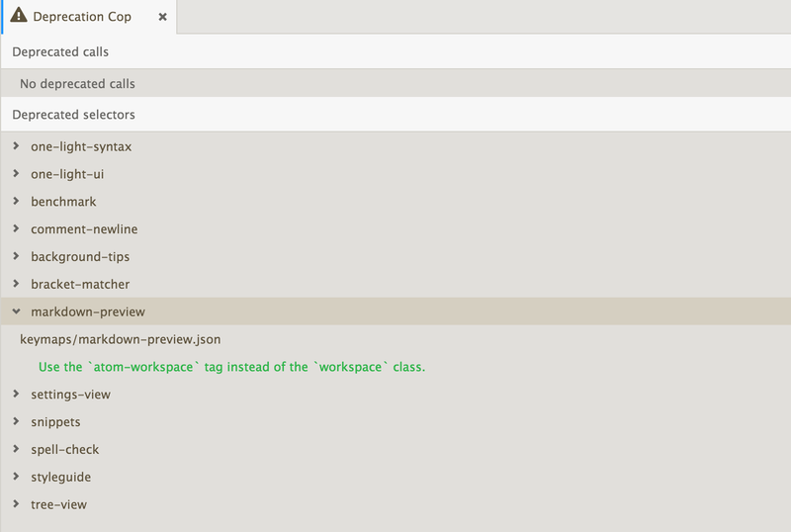Viewport: 791px width, 532px height.
Task: Expand the bracket-matcher chevron
Action: tap(16, 284)
